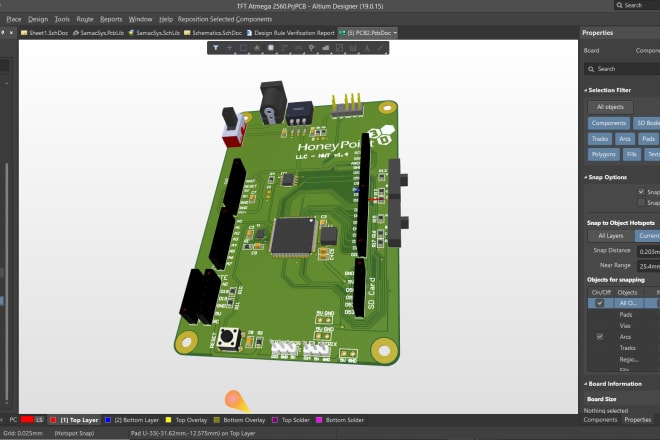The width and height of the screenshot is (660, 440).
Task: Pick the place via pin icon
Action: click(312, 48)
